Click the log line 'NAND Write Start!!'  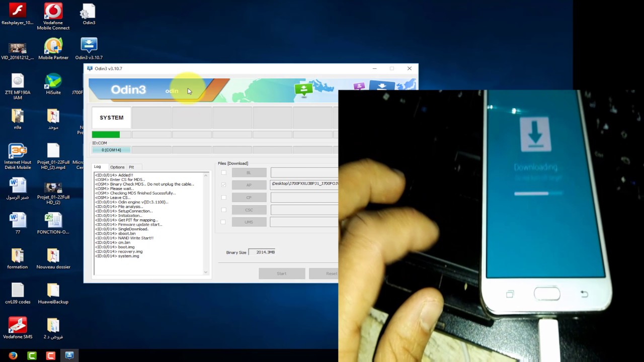[124, 238]
